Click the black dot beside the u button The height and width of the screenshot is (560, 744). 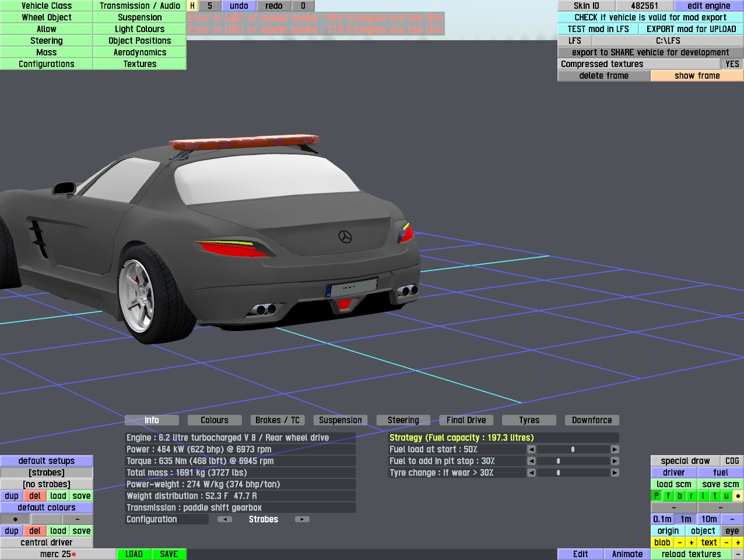738,496
